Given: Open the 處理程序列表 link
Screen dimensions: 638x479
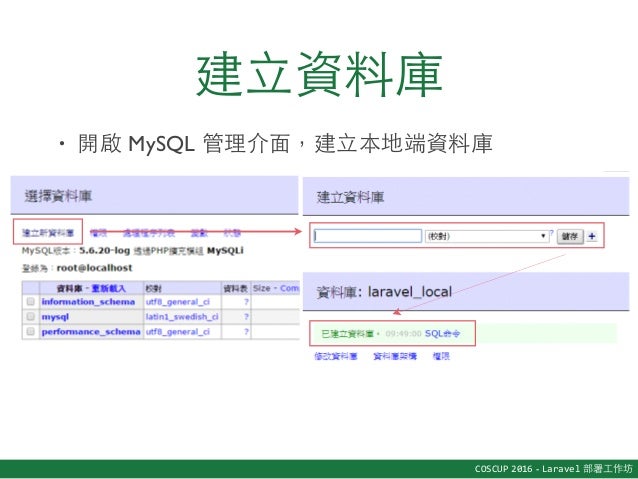Looking at the screenshot, I should [149, 233].
